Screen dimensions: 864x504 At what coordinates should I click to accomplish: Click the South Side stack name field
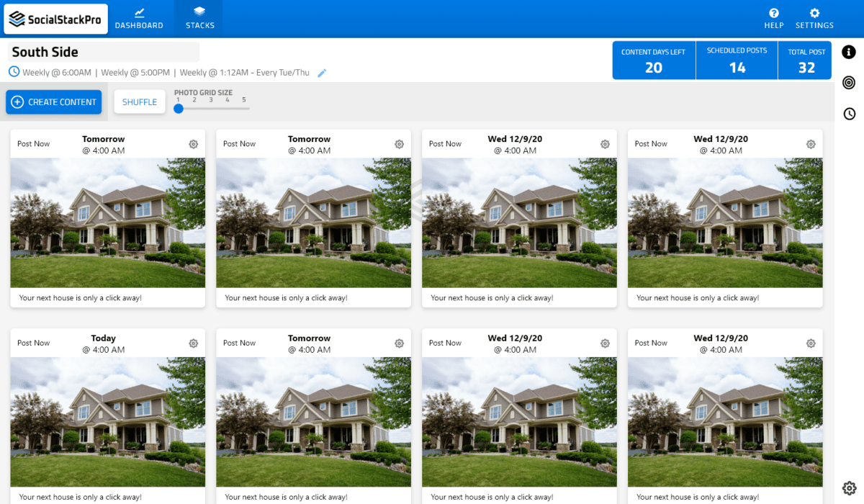(104, 52)
